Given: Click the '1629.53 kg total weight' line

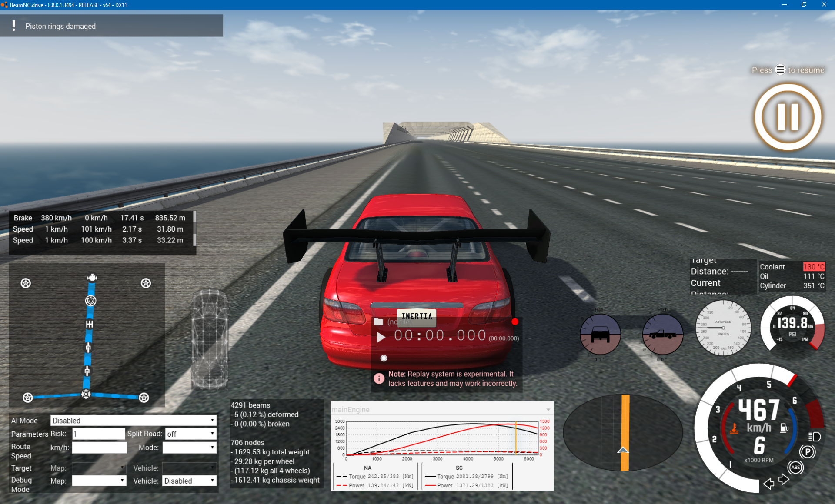Looking at the screenshot, I should tap(270, 452).
